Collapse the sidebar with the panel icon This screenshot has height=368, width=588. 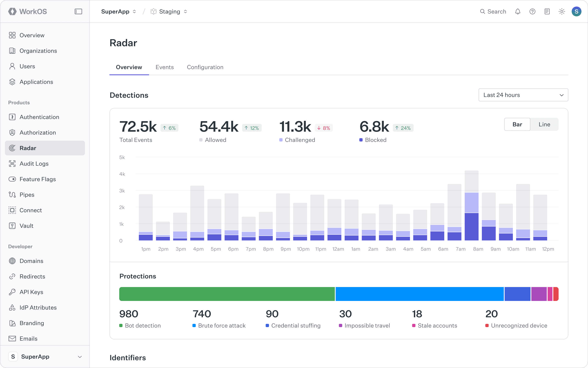point(78,11)
